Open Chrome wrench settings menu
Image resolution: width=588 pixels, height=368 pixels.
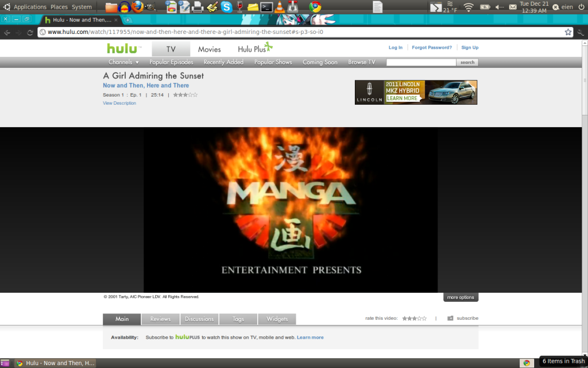[x=581, y=32]
